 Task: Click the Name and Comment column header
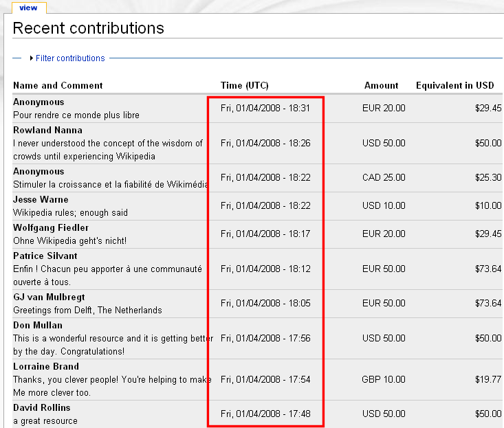point(58,85)
